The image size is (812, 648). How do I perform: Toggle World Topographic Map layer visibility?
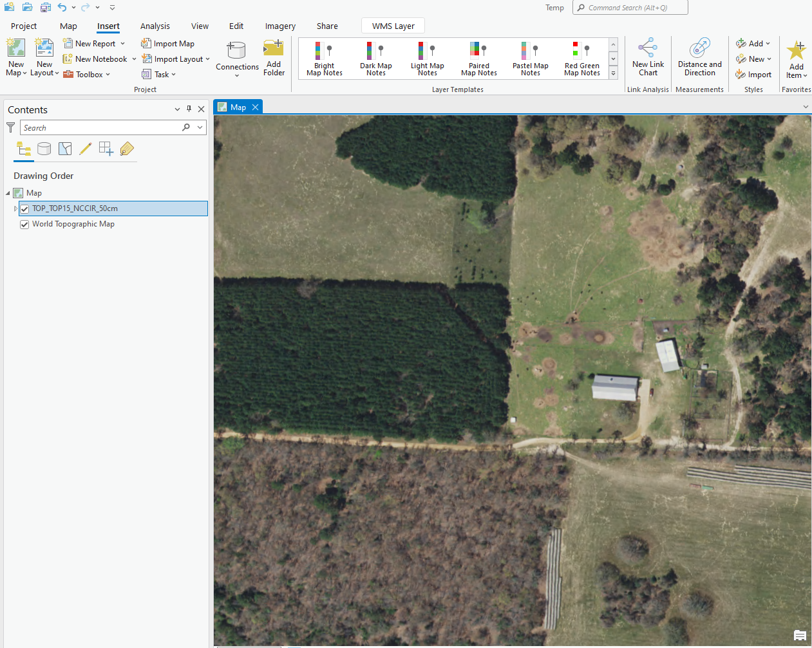click(x=24, y=225)
